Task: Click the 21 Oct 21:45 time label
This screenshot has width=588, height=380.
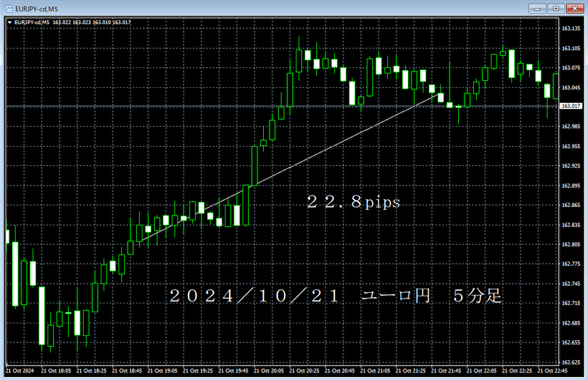Action: click(x=446, y=371)
